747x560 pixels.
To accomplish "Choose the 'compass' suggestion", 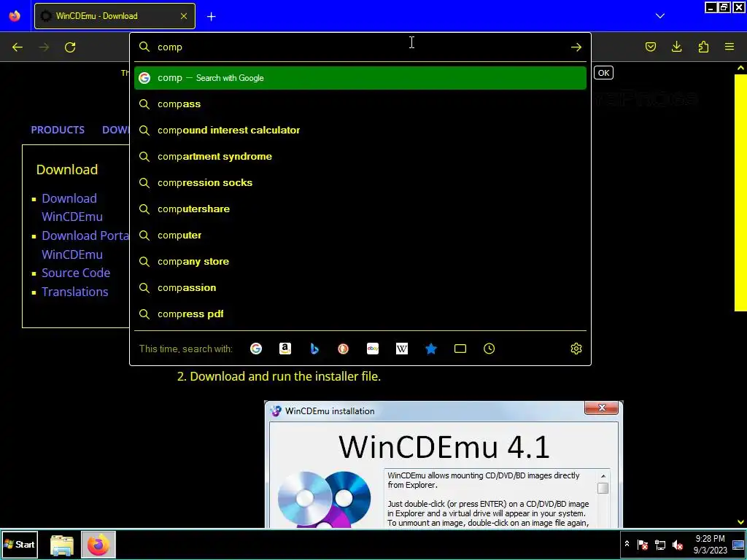I will coord(360,104).
